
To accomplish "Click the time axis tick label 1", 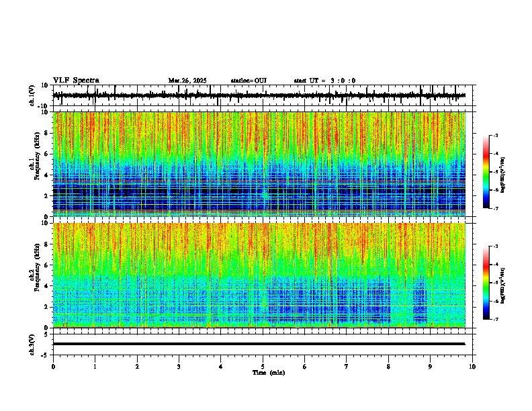I will (95, 367).
